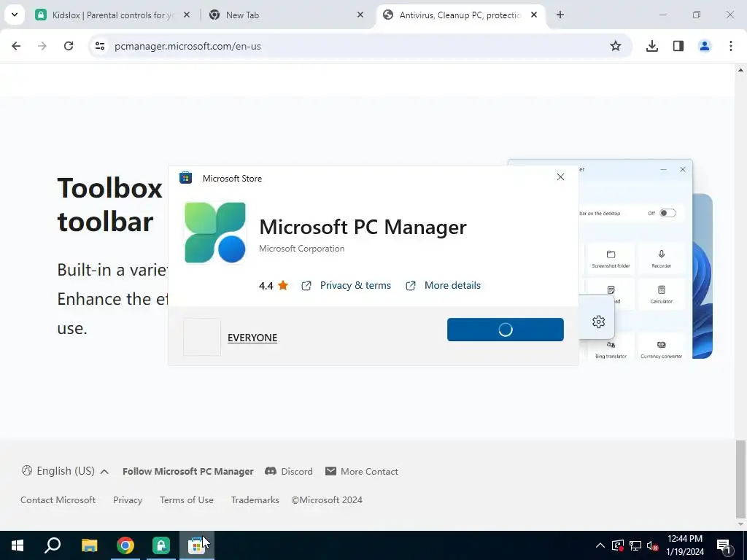Image resolution: width=747 pixels, height=560 pixels.
Task: Open the Microsoft Store taskbar icon
Action: pyautogui.click(x=197, y=545)
